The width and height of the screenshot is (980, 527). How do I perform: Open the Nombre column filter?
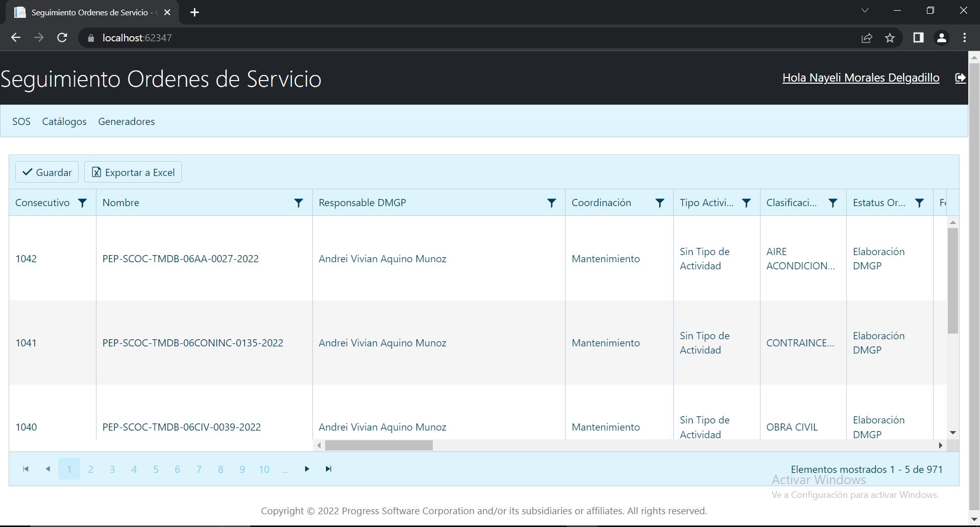(299, 203)
